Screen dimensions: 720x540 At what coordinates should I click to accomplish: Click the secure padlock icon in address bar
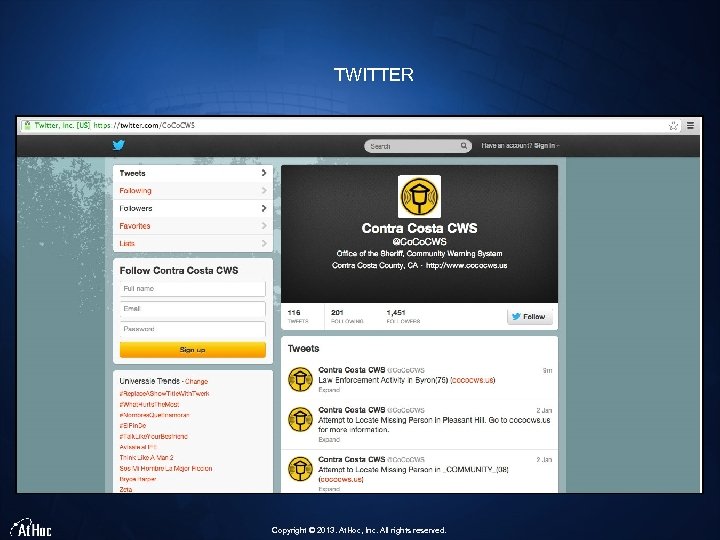(x=27, y=125)
